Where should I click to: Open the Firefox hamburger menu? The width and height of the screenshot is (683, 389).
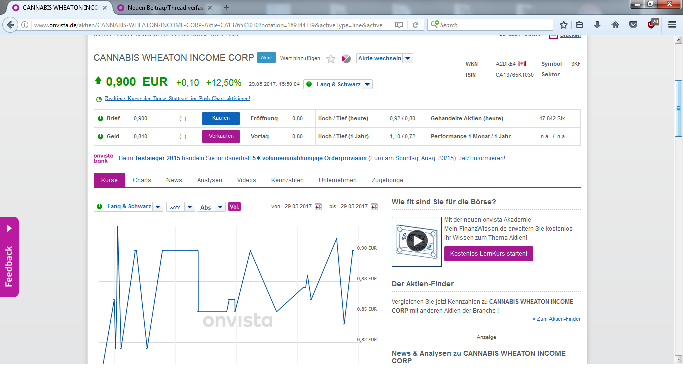[672, 25]
